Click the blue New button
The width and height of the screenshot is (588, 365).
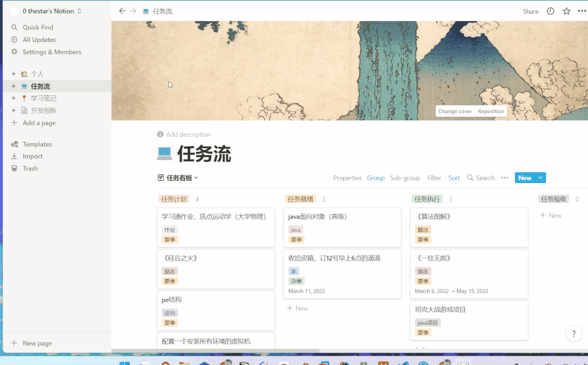tap(525, 178)
